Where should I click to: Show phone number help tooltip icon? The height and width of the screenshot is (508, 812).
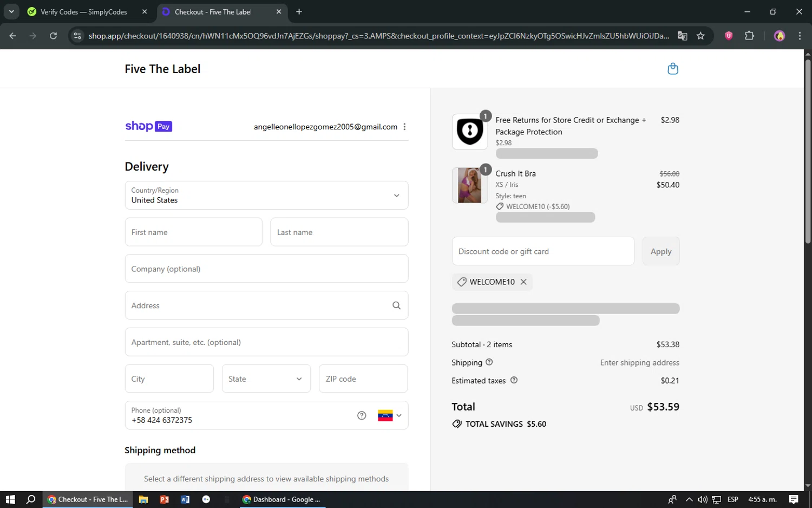tap(362, 415)
